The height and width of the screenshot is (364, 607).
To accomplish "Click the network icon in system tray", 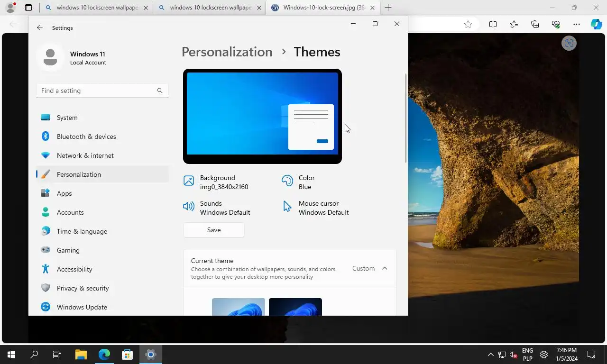I will 502,355.
